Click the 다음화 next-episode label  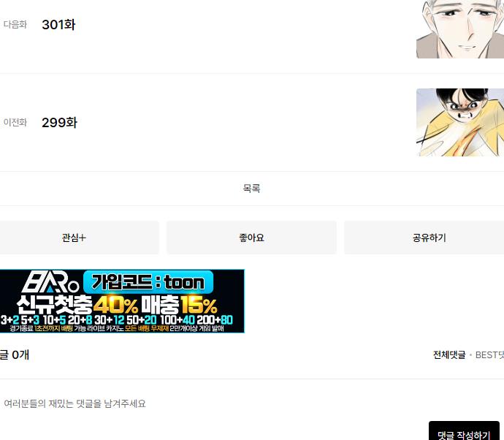[x=15, y=25]
